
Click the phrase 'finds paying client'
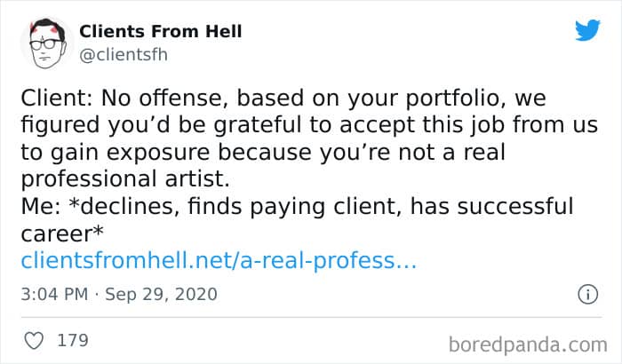[x=294, y=207]
